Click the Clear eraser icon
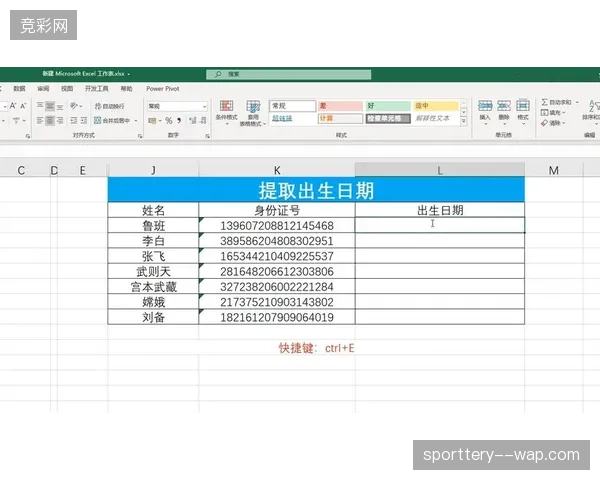Screen dimensions: 600x480 545,123
